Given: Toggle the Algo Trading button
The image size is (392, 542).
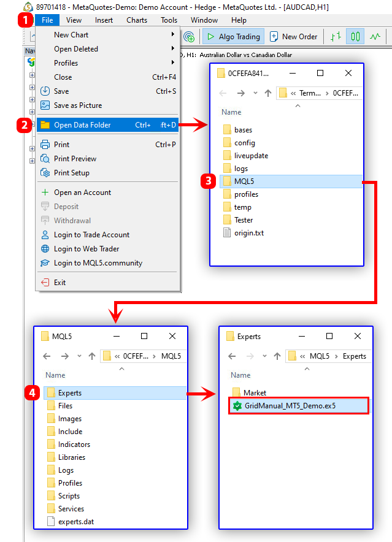Looking at the screenshot, I should coord(233,36).
